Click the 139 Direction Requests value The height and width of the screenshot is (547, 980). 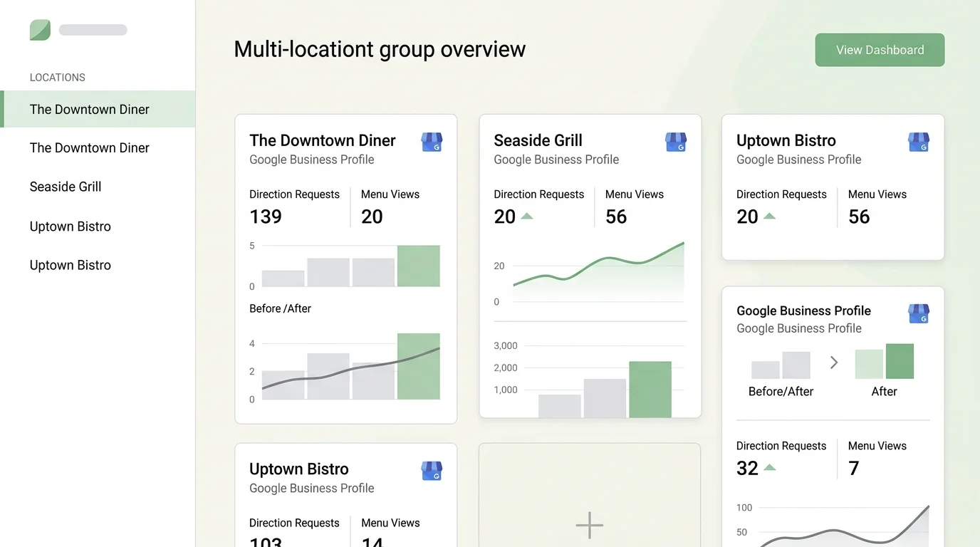click(x=266, y=217)
